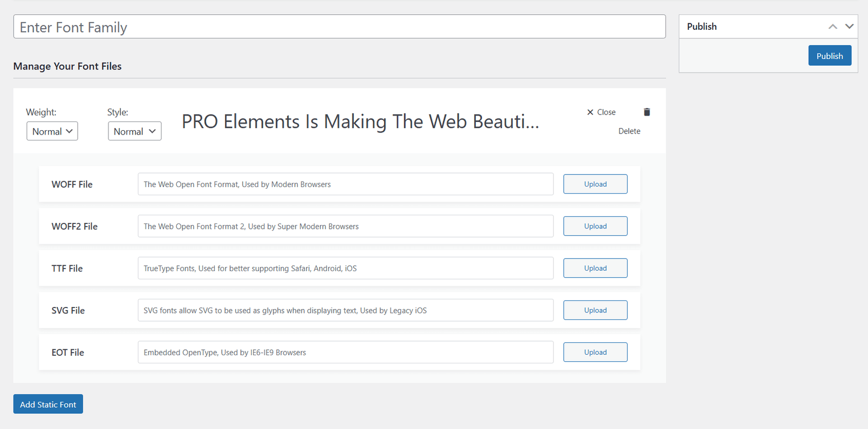Image resolution: width=868 pixels, height=429 pixels.
Task: Upload a WOFF2 font file
Action: click(595, 226)
